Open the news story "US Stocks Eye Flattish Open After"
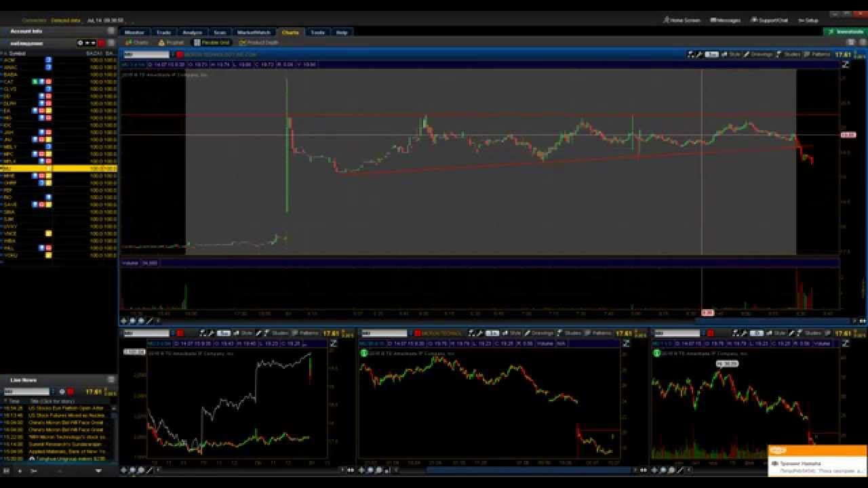The width and height of the screenshot is (868, 488). (66, 408)
